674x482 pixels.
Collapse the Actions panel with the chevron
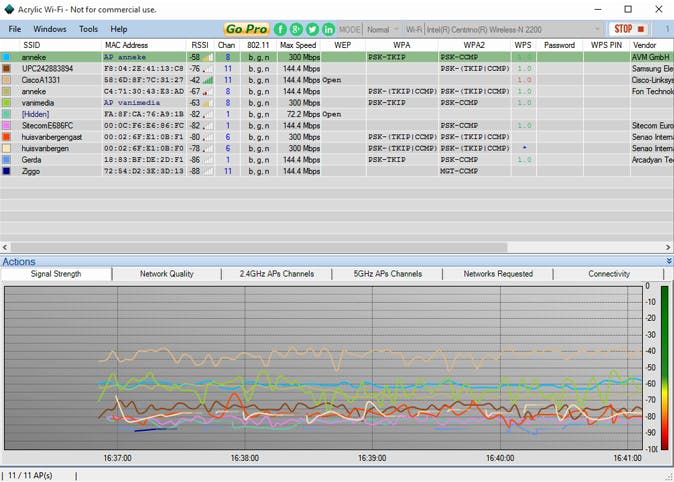668,261
